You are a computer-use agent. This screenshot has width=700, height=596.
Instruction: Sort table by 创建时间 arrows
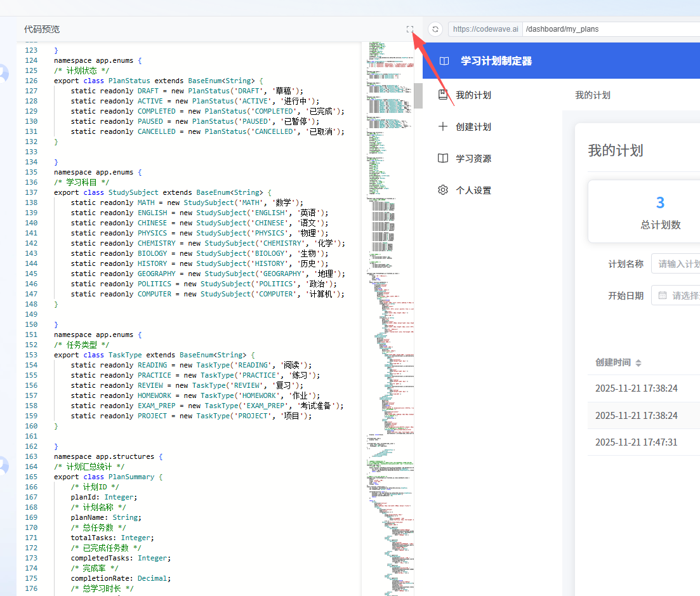[x=638, y=363]
